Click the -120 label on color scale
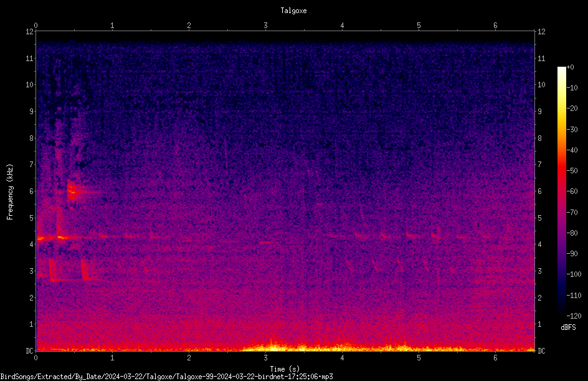Image resolution: width=588 pixels, height=381 pixels. [574, 316]
